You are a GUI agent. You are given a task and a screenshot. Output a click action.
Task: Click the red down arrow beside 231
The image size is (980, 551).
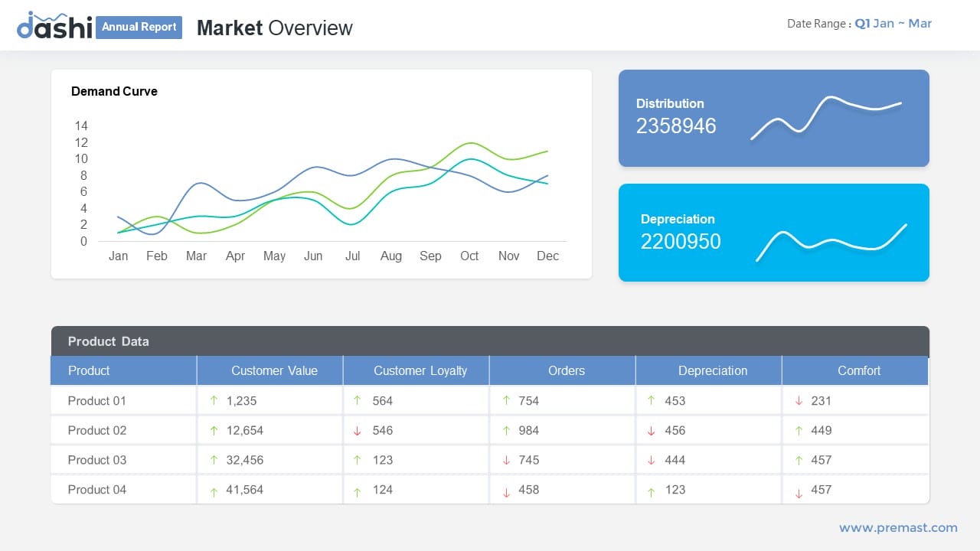799,401
